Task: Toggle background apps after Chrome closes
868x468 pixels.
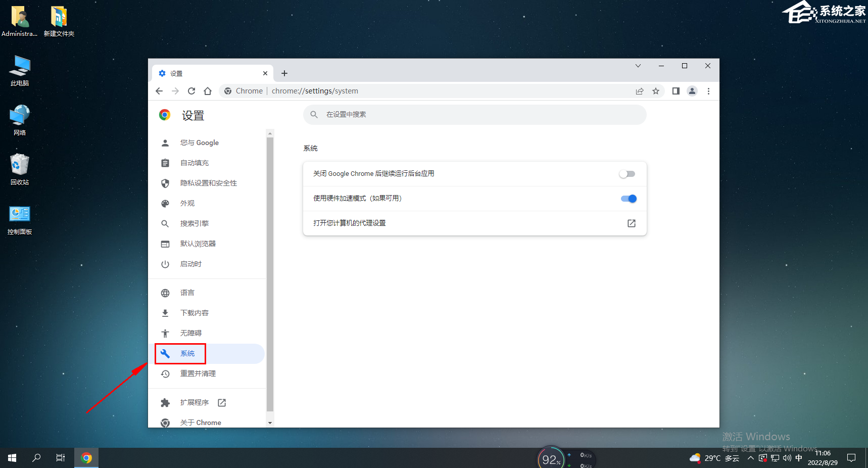Action: [x=628, y=174]
